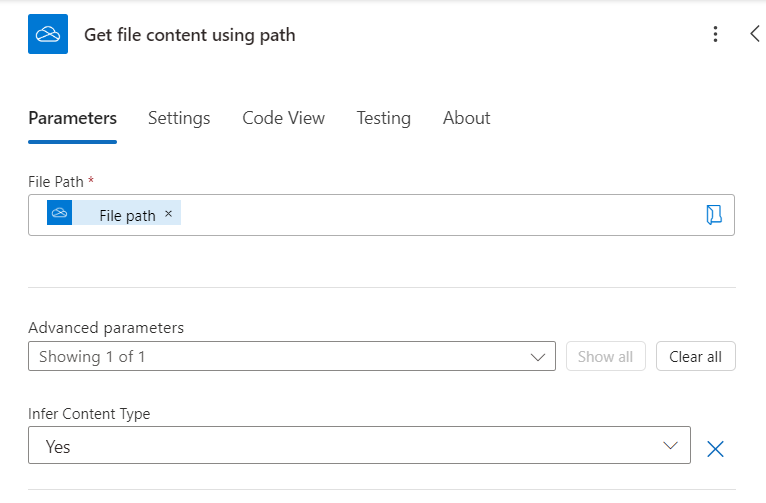
Task: Open the three-dot more options menu
Action: [x=715, y=34]
